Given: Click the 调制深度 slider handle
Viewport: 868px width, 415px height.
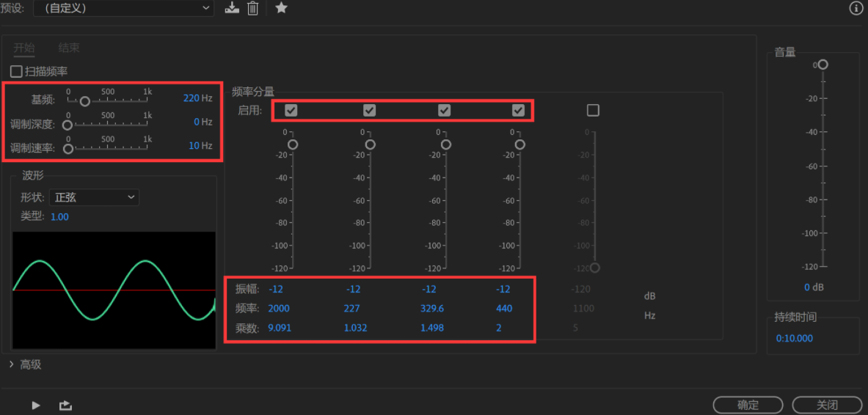Looking at the screenshot, I should coord(68,125).
